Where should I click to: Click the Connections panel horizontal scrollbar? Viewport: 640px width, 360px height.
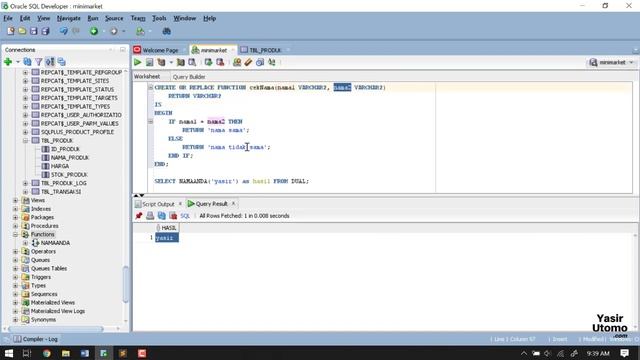[56, 328]
